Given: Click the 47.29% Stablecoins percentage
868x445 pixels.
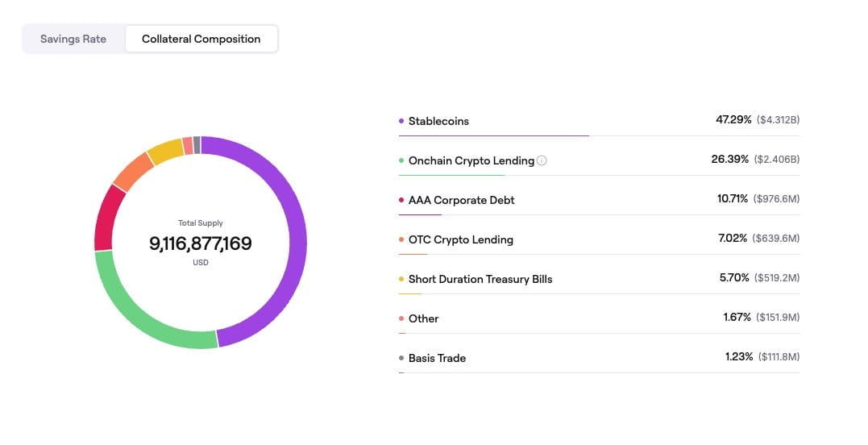Looking at the screenshot, I should pos(733,119).
